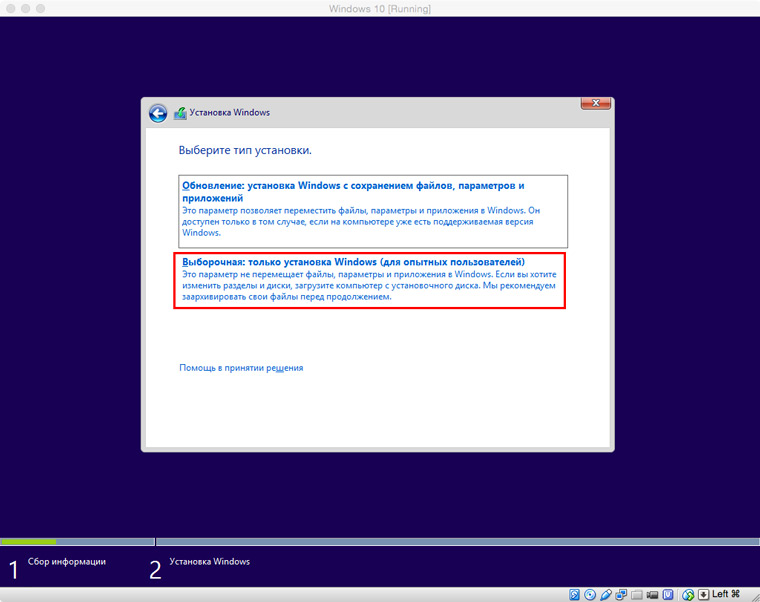Image resolution: width=760 pixels, height=602 pixels.
Task: Click the Windows 10 [Running] window title
Action: [x=380, y=9]
